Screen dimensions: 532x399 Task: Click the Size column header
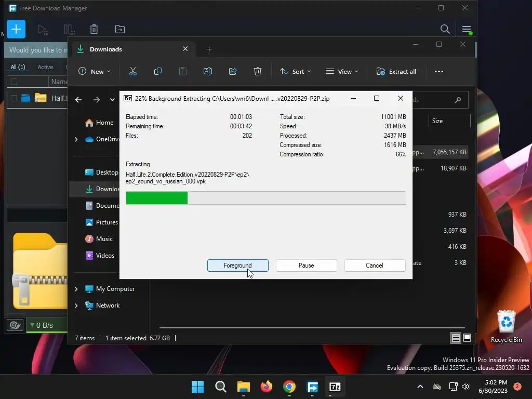pos(449,121)
